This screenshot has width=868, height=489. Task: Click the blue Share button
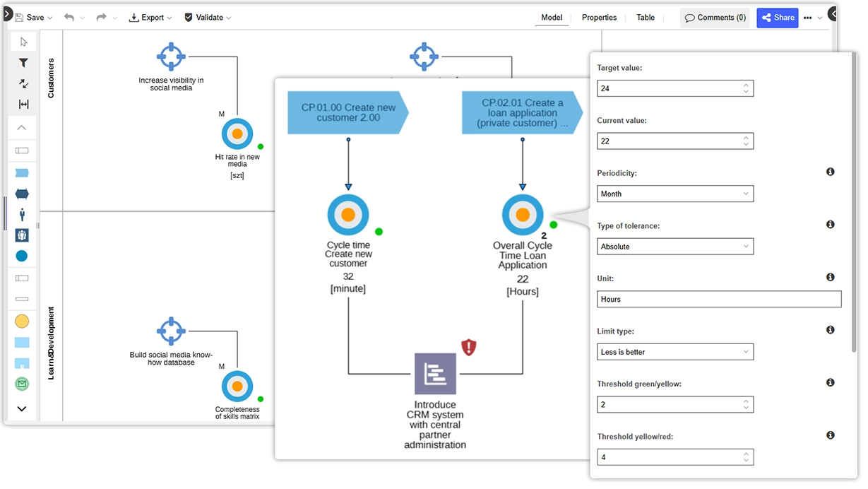click(x=777, y=18)
